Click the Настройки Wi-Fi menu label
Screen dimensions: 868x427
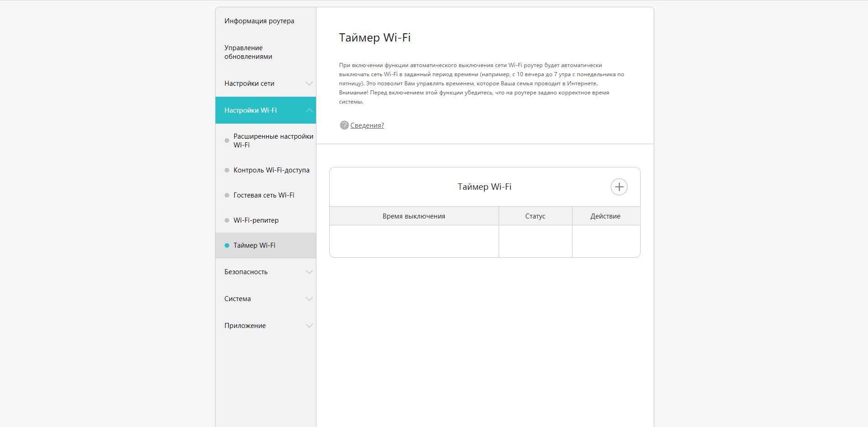point(250,110)
